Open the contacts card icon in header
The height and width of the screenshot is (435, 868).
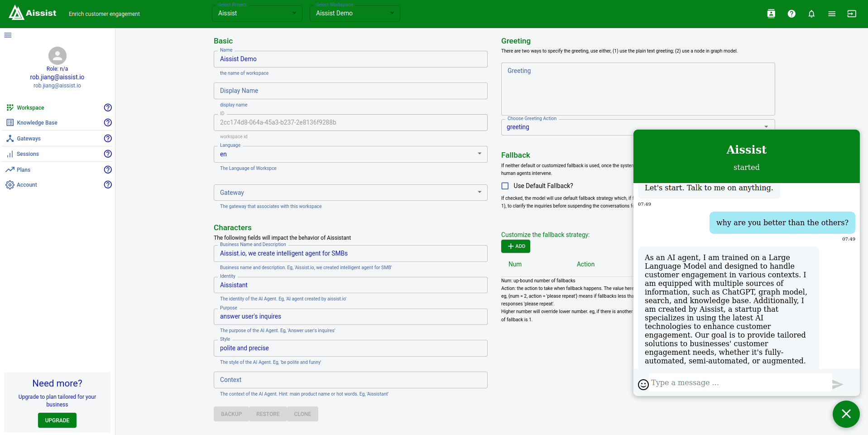tap(771, 14)
